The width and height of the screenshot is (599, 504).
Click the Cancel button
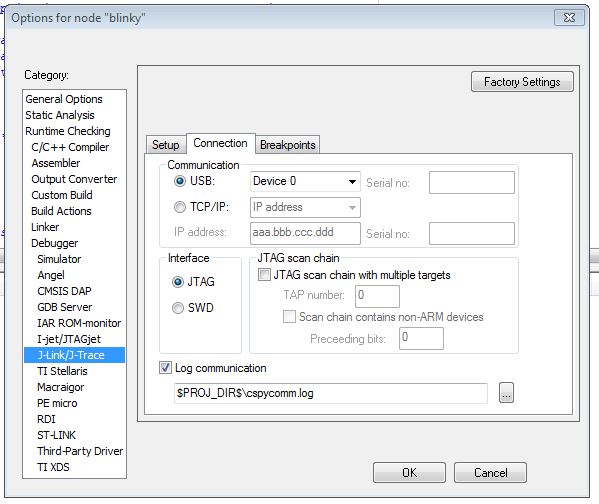click(x=491, y=473)
